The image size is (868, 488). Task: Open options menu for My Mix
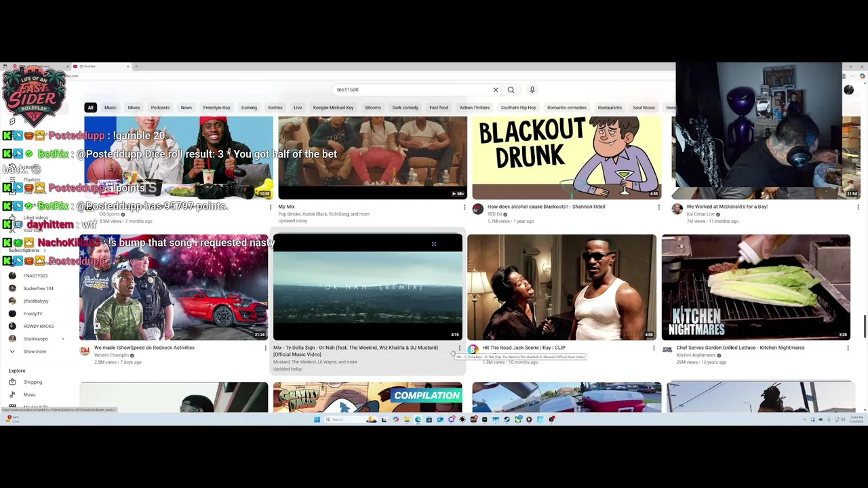click(x=465, y=207)
